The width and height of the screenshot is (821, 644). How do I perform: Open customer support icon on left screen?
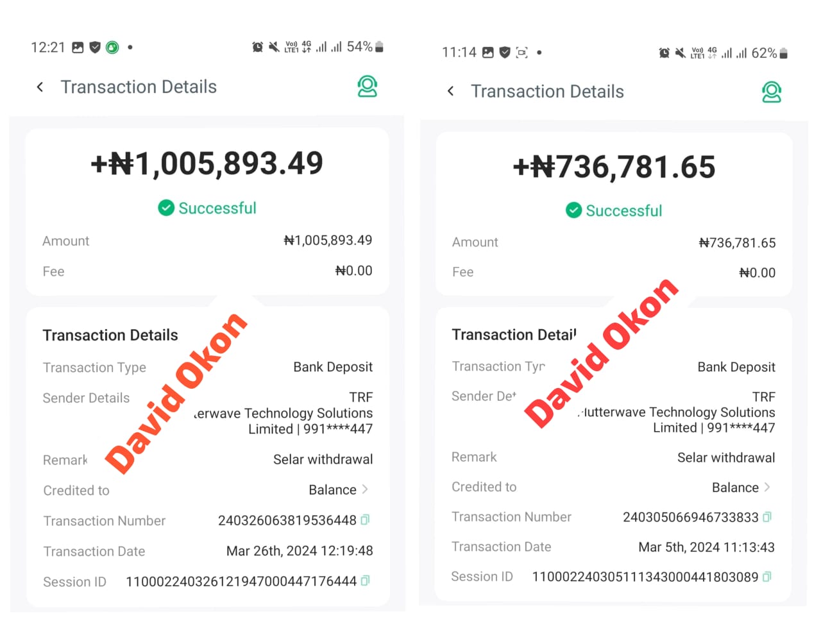coord(368,87)
